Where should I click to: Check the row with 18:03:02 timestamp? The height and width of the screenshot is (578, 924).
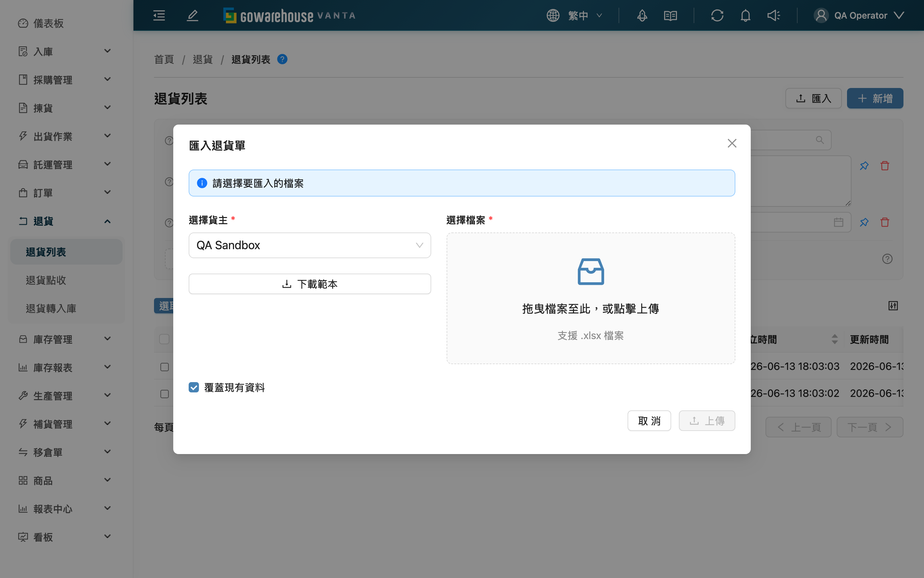coord(165,394)
